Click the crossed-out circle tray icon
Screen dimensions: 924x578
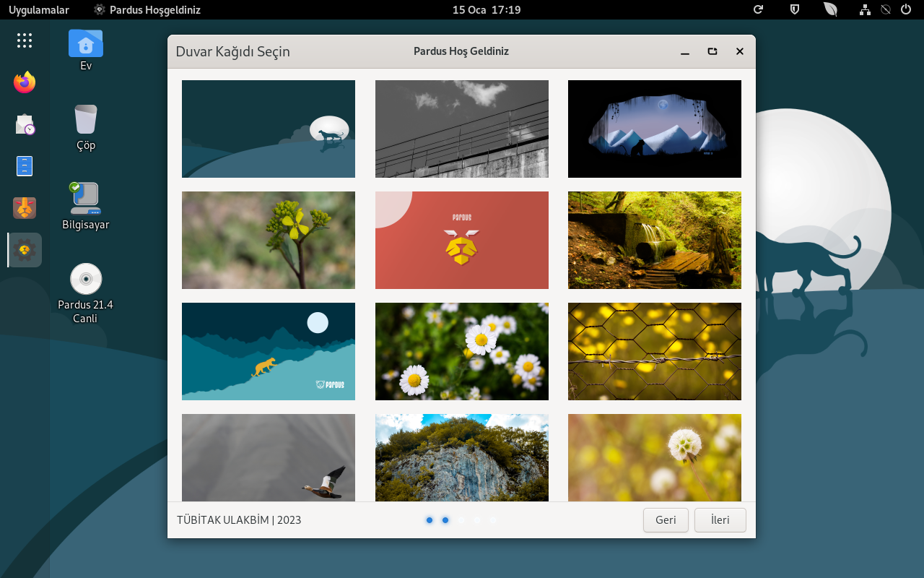(886, 10)
